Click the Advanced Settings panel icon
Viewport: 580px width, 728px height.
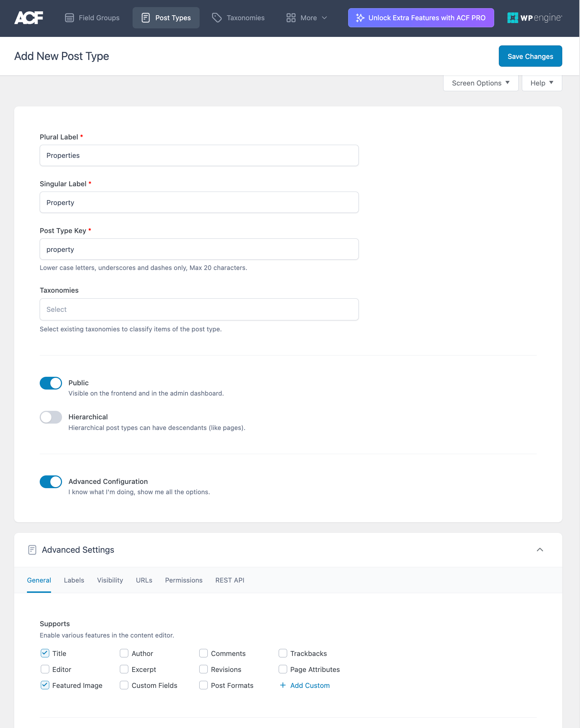pyautogui.click(x=32, y=550)
